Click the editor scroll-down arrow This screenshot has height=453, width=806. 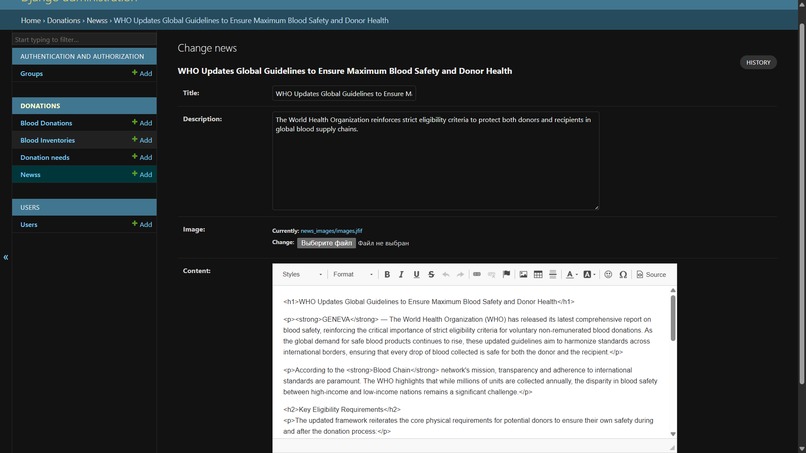[673, 434]
